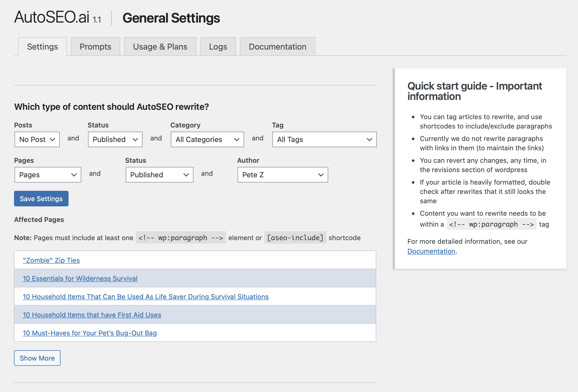
Task: Open the All Categories dropdown
Action: (x=207, y=139)
